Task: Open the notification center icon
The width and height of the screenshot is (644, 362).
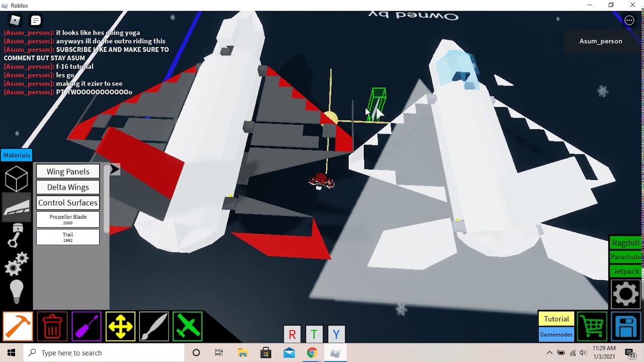Action: (631, 353)
